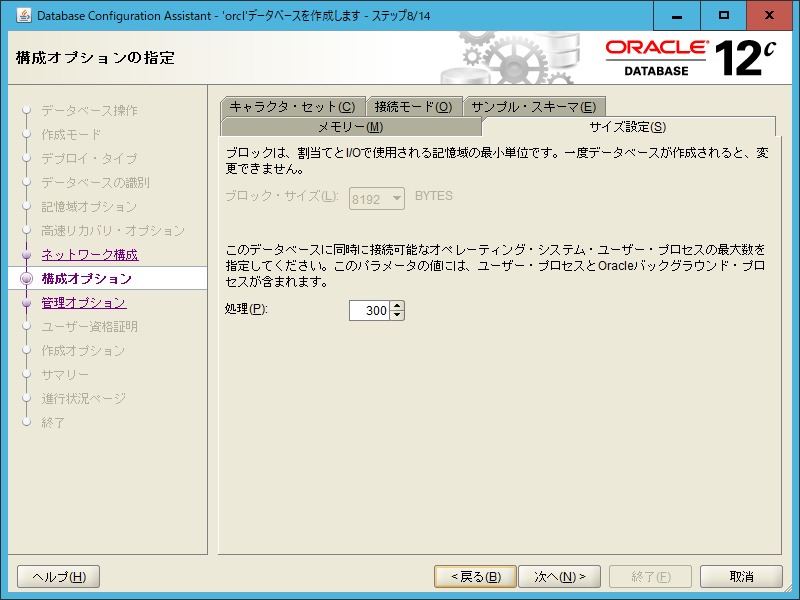Image resolution: width=800 pixels, height=600 pixels.
Task: Cancel the wizard with 取消 button
Action: (741, 577)
